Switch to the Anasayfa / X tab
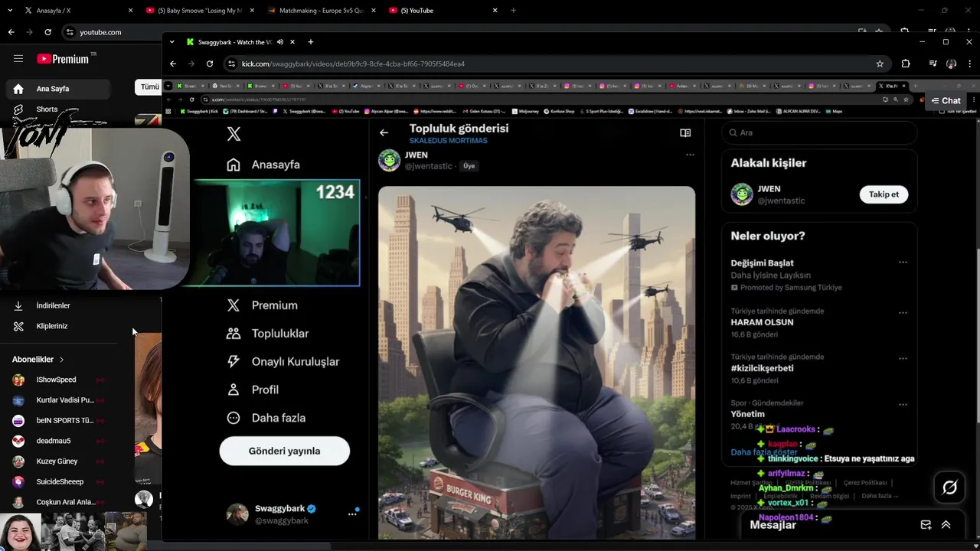The width and height of the screenshot is (980, 551). (78, 11)
